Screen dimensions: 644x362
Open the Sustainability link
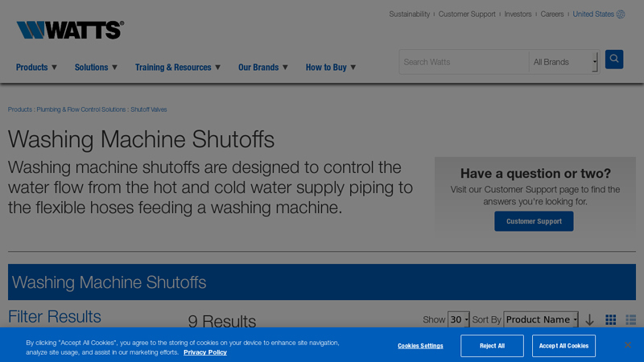[409, 14]
